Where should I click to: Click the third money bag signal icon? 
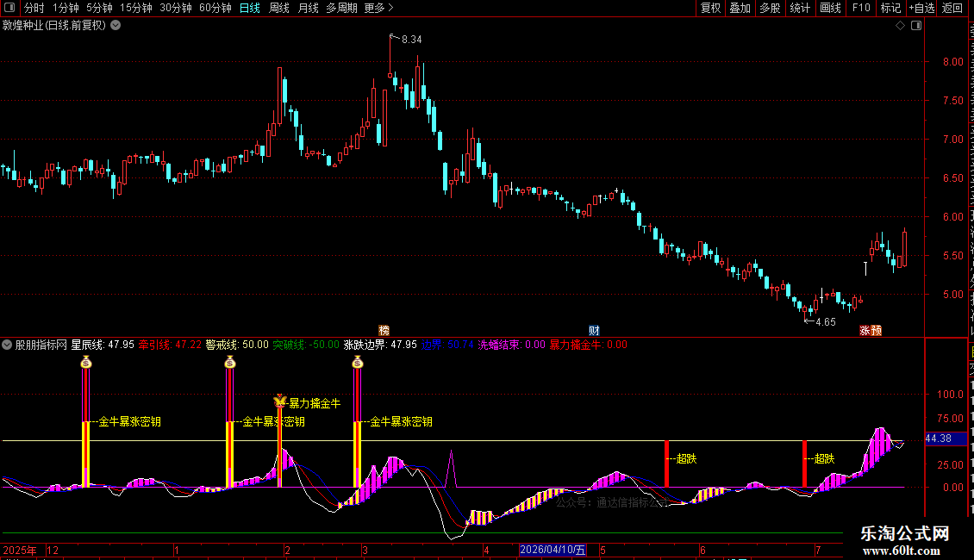click(357, 362)
